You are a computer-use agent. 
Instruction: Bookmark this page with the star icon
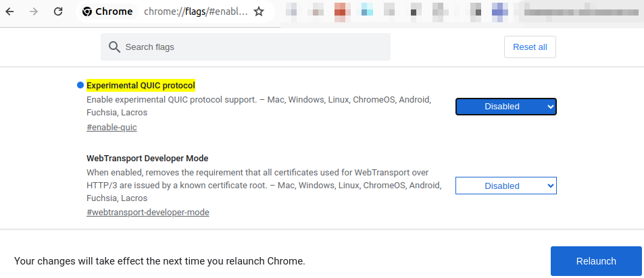click(258, 12)
